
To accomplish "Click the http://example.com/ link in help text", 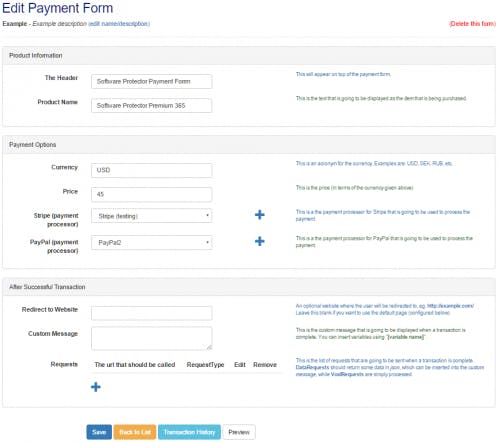I will (450, 306).
